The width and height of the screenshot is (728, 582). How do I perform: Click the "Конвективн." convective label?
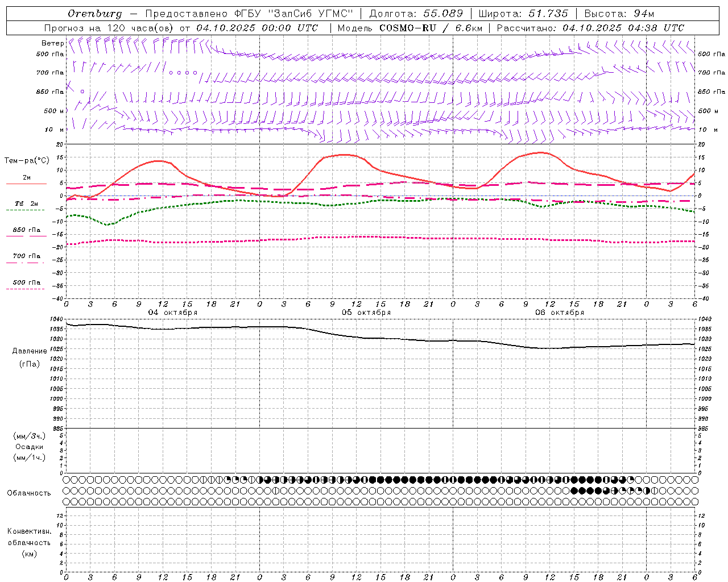30,531
